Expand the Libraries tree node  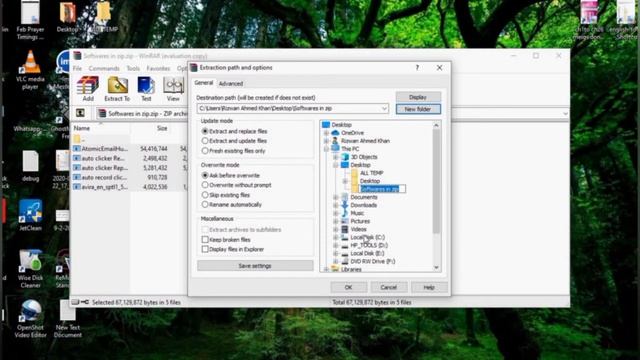tap(326, 269)
